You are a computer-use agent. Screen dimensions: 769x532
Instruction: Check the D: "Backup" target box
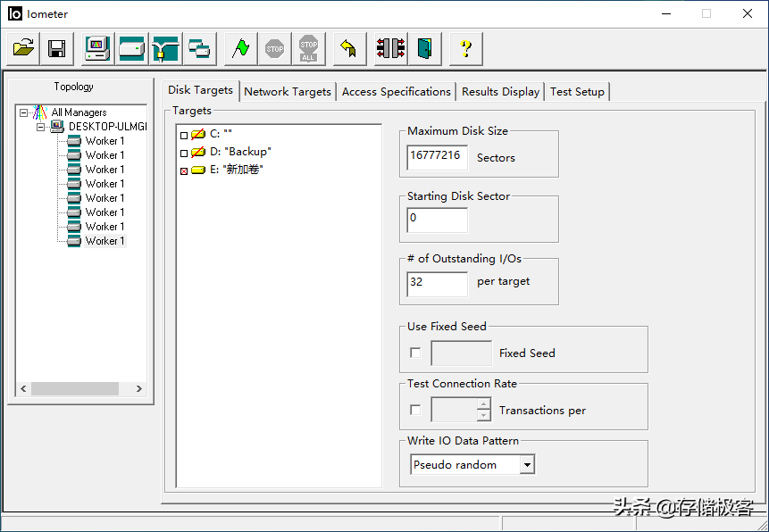coord(184,154)
